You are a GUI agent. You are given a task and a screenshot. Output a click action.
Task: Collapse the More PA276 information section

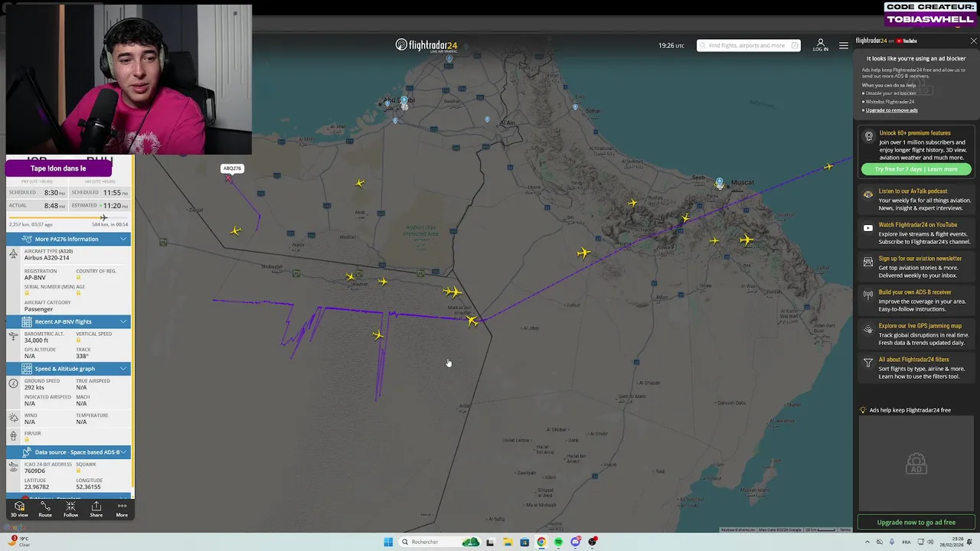click(69, 239)
